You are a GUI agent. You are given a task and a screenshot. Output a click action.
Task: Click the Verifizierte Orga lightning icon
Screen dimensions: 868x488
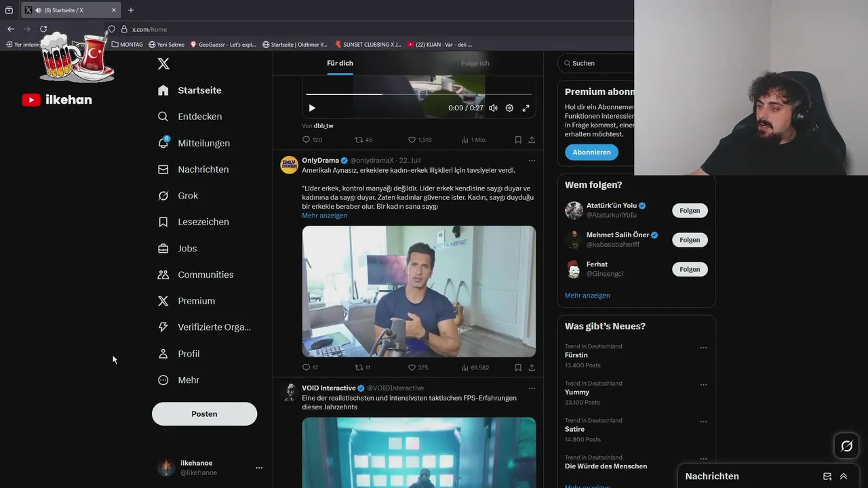pyautogui.click(x=163, y=327)
